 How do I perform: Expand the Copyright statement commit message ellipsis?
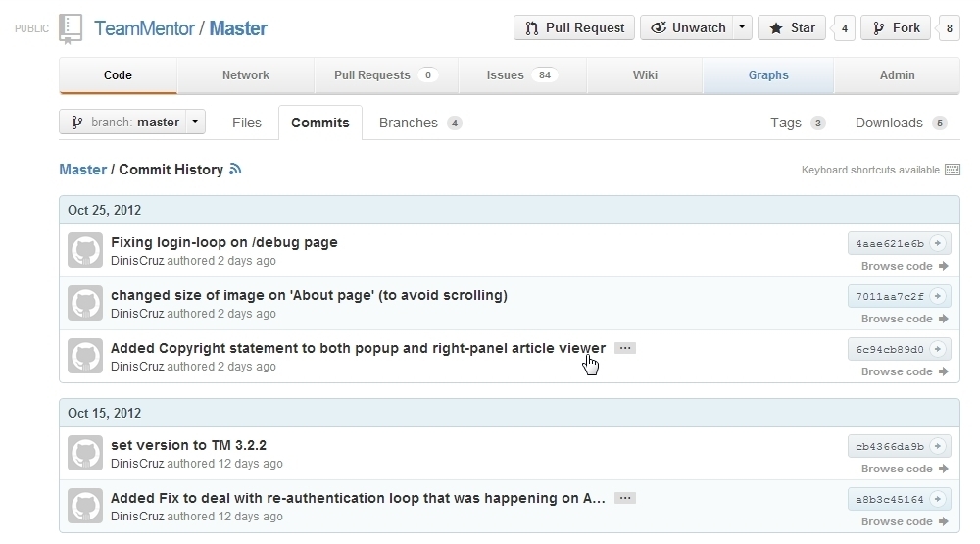(625, 348)
